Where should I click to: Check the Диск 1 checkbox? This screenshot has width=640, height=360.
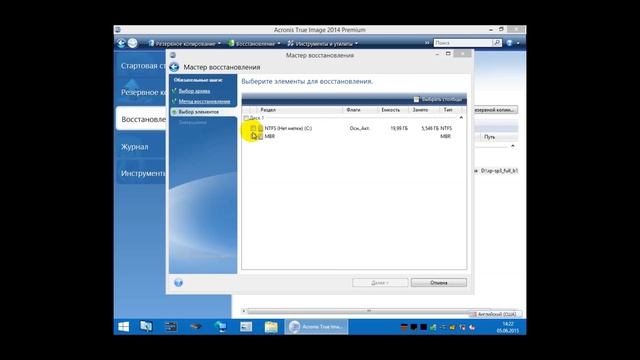(x=246, y=118)
